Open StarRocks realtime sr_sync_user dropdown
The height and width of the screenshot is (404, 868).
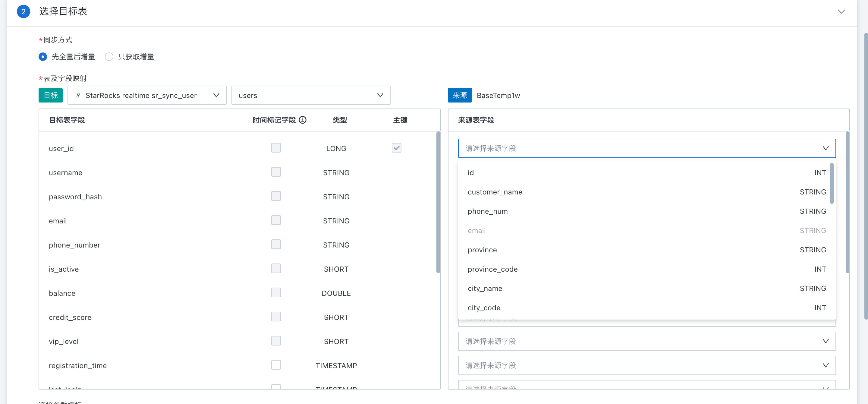pyautogui.click(x=147, y=95)
